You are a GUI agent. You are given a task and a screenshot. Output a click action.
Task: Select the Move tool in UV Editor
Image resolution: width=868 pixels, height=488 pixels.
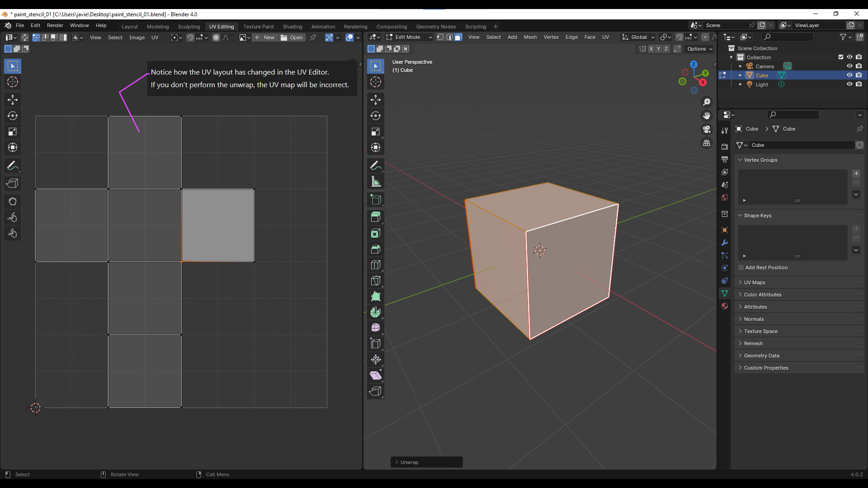pos(13,100)
